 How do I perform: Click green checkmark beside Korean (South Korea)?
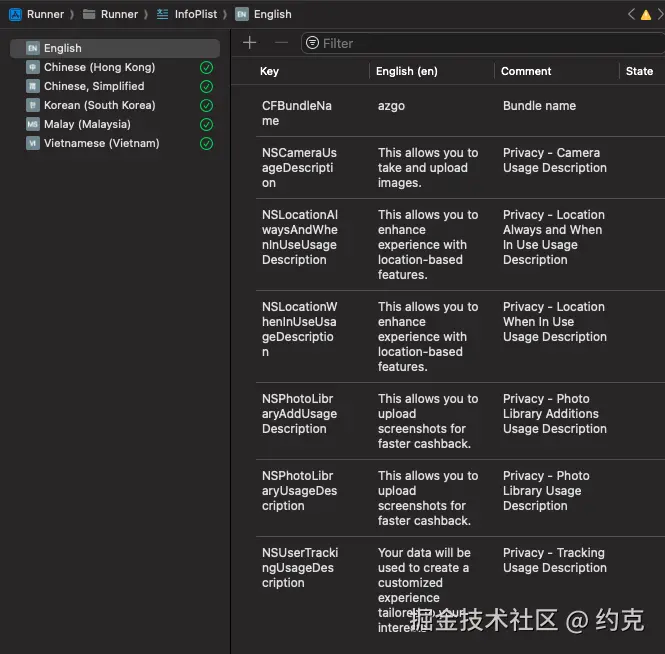point(207,106)
